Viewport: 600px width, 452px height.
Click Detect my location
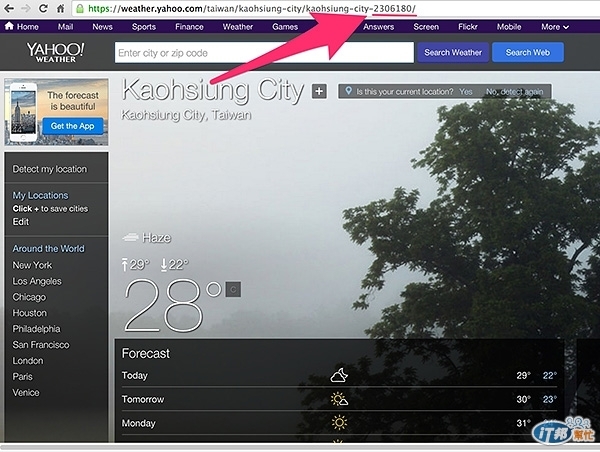point(49,169)
